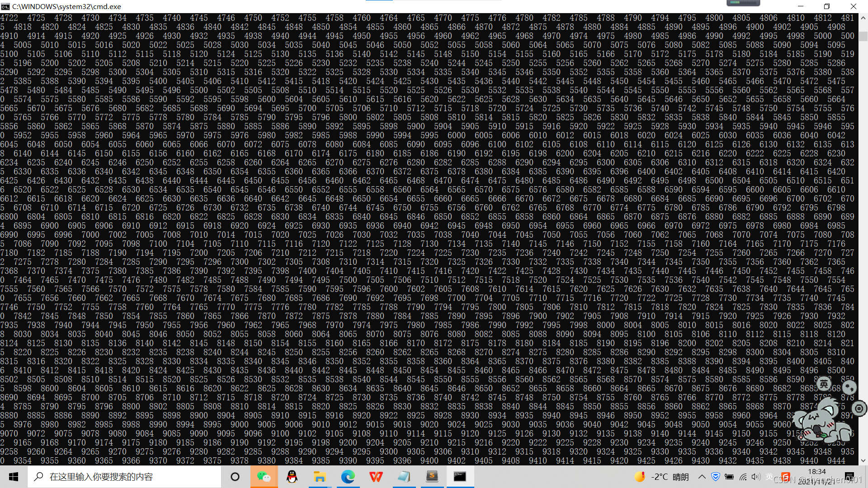Click the console scrollbar up arrow

863,18
